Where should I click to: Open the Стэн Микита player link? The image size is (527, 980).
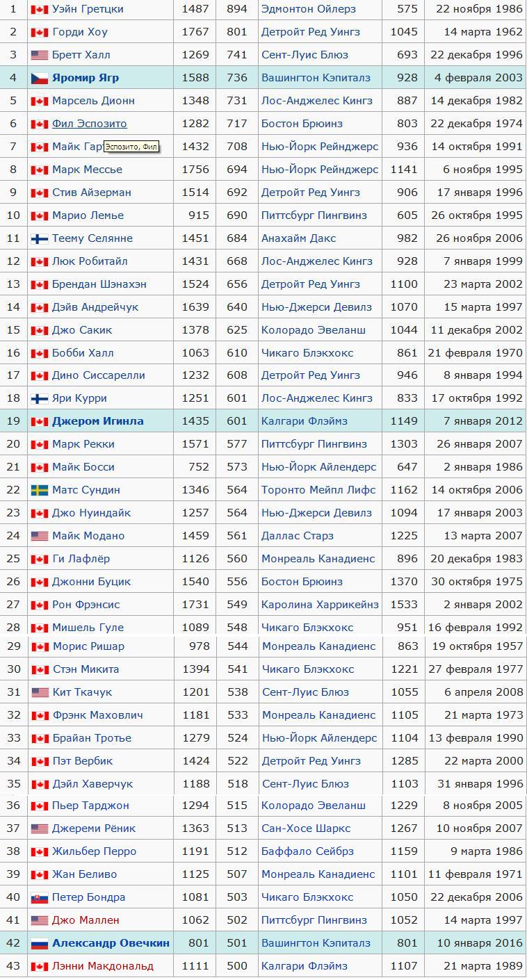[x=86, y=669]
